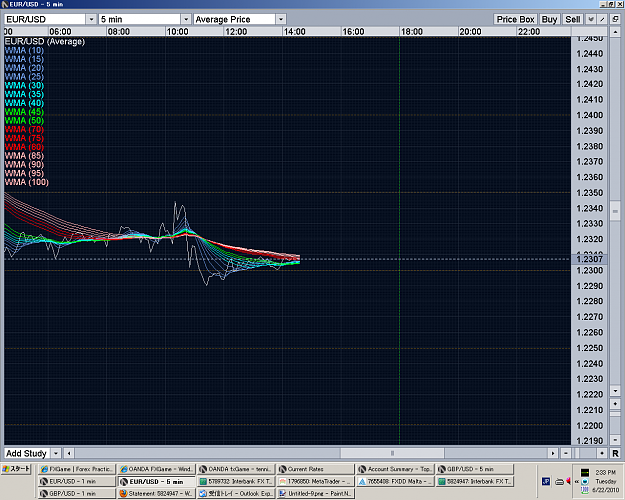Screen dimensions: 625x500
Task: Click the WMA (85) legend label
Action: coord(24,156)
